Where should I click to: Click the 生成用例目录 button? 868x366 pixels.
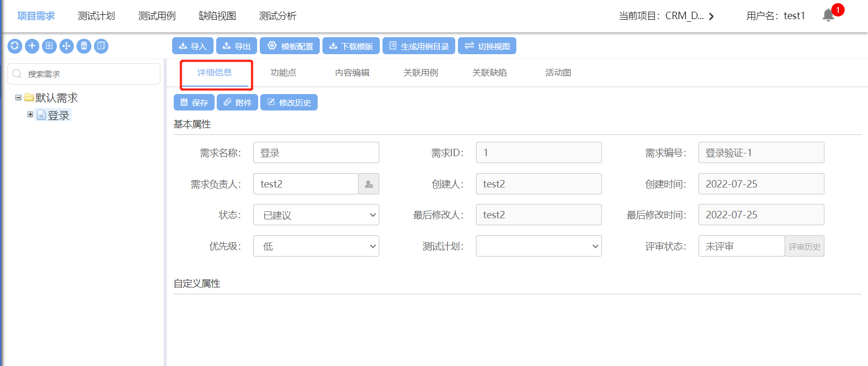[x=419, y=46]
